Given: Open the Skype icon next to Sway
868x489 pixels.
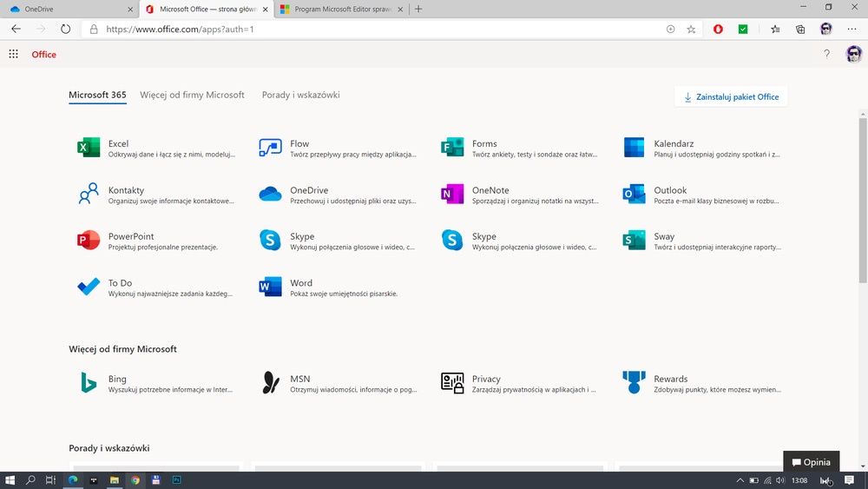Looking at the screenshot, I should pyautogui.click(x=452, y=241).
